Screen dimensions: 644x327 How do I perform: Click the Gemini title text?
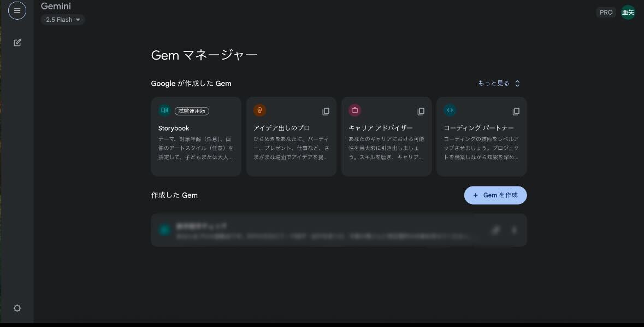tap(56, 6)
